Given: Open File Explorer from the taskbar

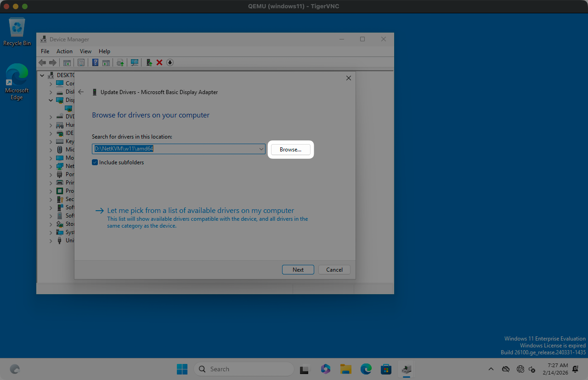Looking at the screenshot, I should click(345, 369).
